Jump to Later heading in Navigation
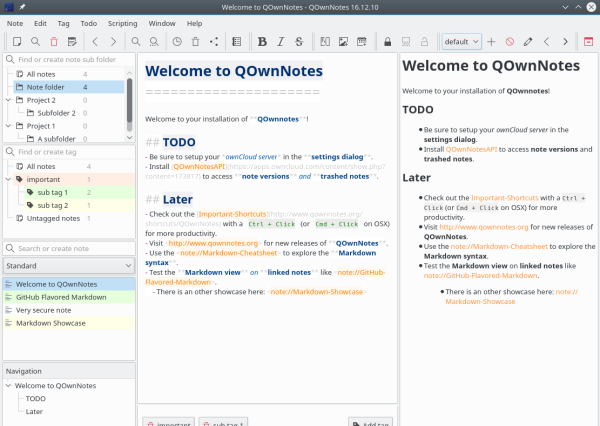This screenshot has height=426, width=600. pos(34,411)
